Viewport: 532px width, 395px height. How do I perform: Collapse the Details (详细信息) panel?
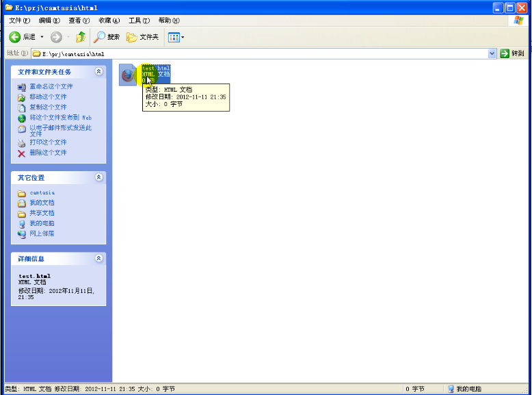(x=98, y=259)
